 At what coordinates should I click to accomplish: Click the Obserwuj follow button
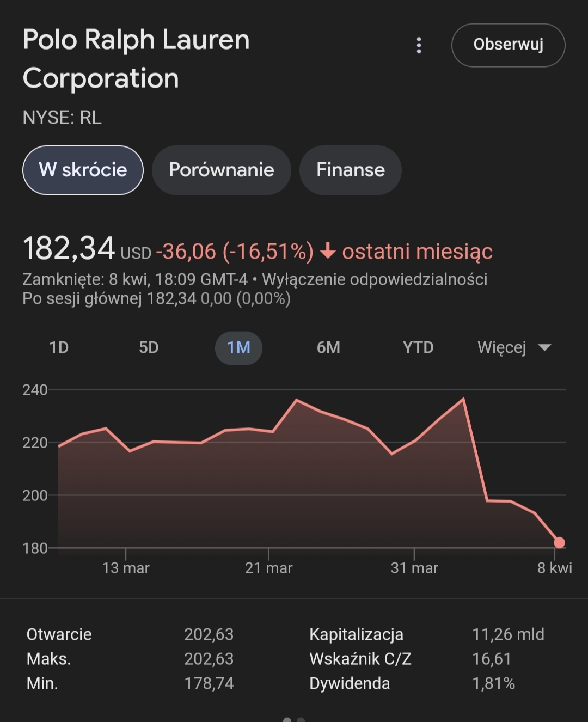[508, 45]
